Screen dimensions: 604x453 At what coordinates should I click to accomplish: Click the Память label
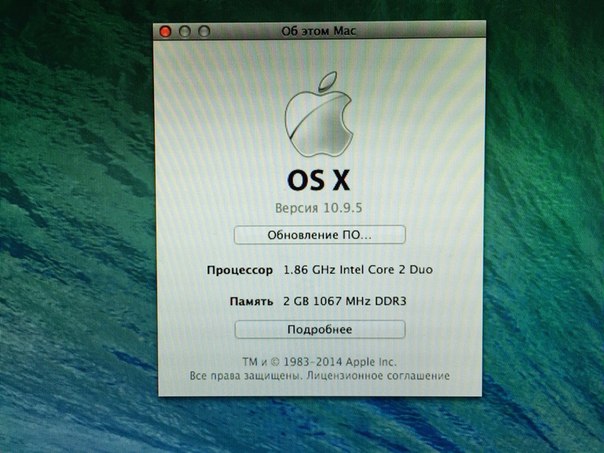click(x=251, y=301)
